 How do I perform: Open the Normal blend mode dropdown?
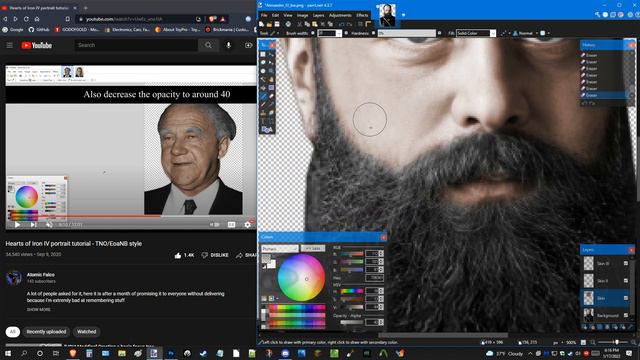[525, 33]
